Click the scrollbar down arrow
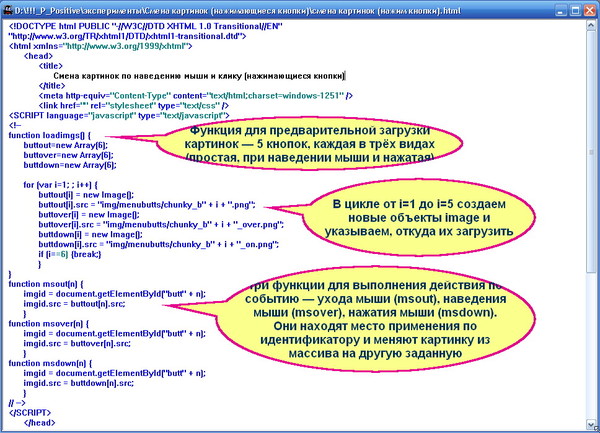This screenshot has width=600, height=433. pos(591,424)
